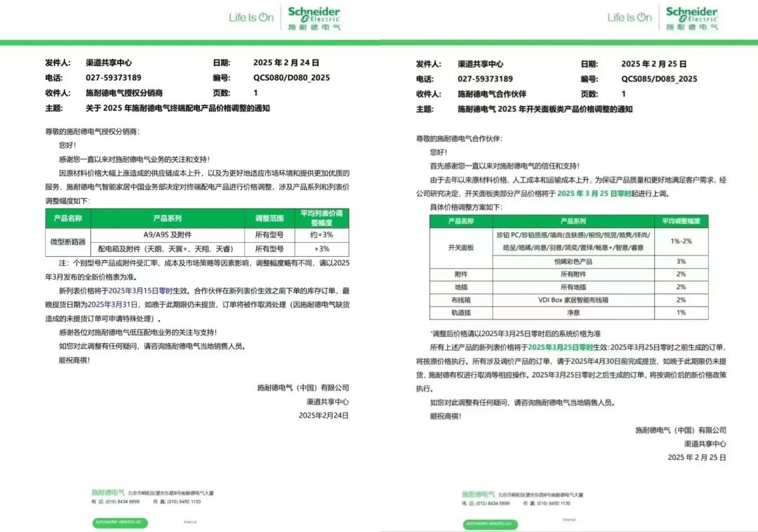Open the schneider-electric.cn green pill on the February 25 page
This screenshot has width=758, height=532.
pos(490,524)
